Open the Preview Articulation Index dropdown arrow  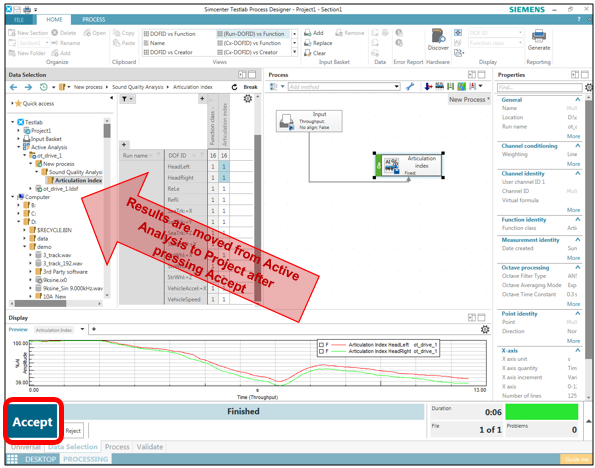coord(82,329)
